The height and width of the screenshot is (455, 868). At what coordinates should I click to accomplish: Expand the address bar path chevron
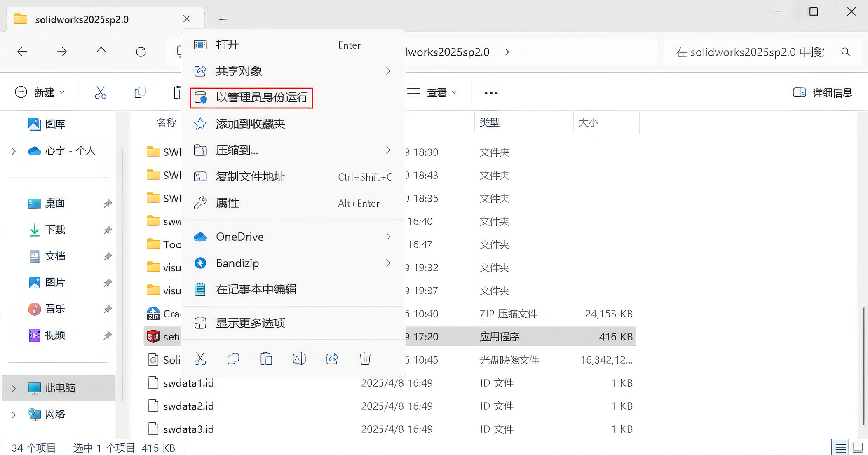[x=507, y=52]
